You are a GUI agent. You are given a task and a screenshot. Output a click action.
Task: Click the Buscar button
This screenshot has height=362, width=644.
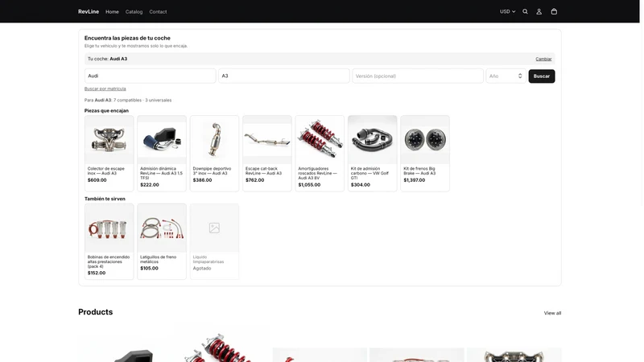541,76
